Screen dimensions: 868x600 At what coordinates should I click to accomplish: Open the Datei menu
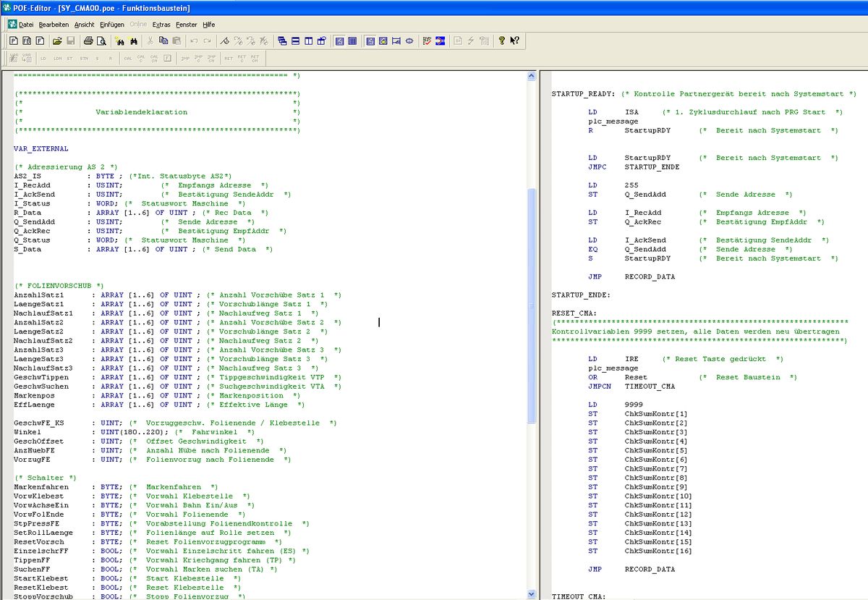tap(26, 25)
